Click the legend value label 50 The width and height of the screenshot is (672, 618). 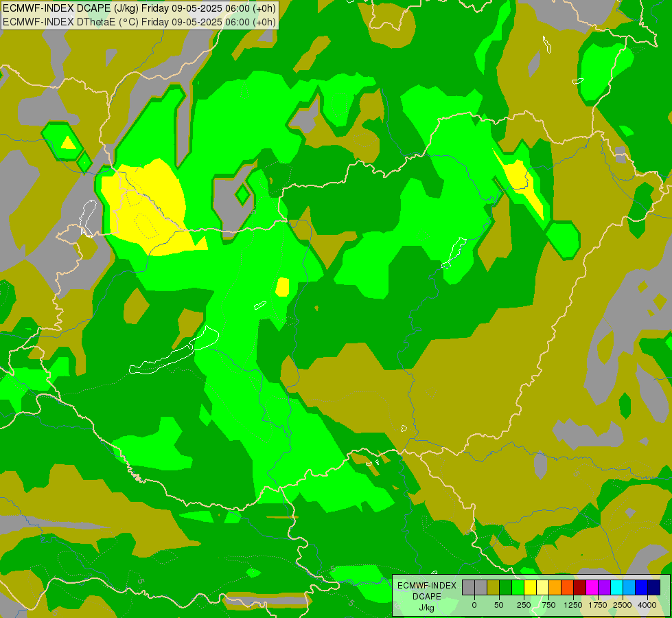click(499, 605)
